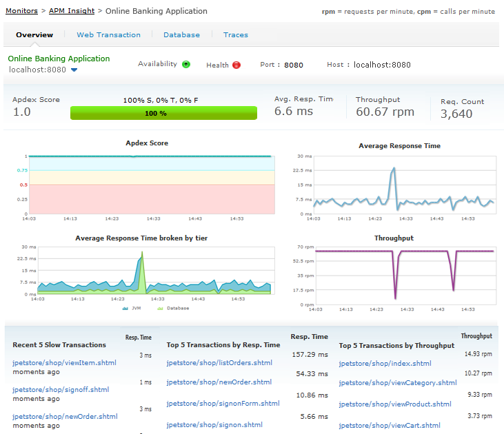504x434 pixels.
Task: Open the signonForm.shtml transaction link
Action: point(223,403)
